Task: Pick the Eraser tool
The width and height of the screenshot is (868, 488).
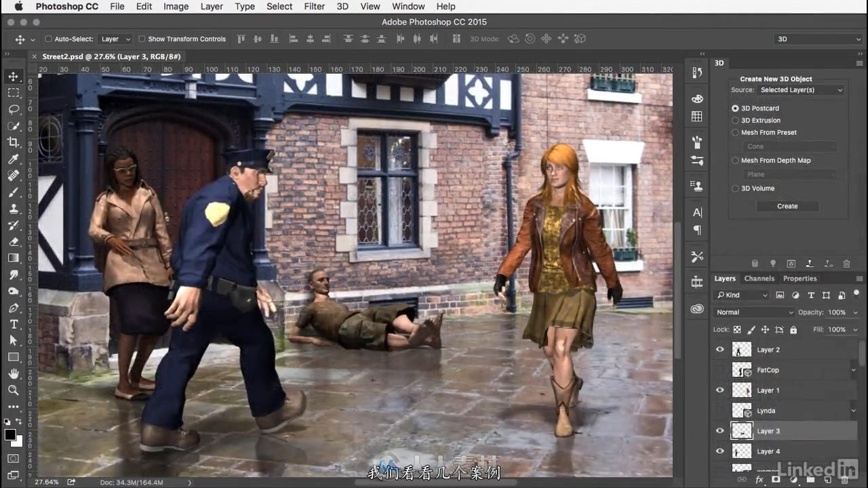Action: coord(14,241)
